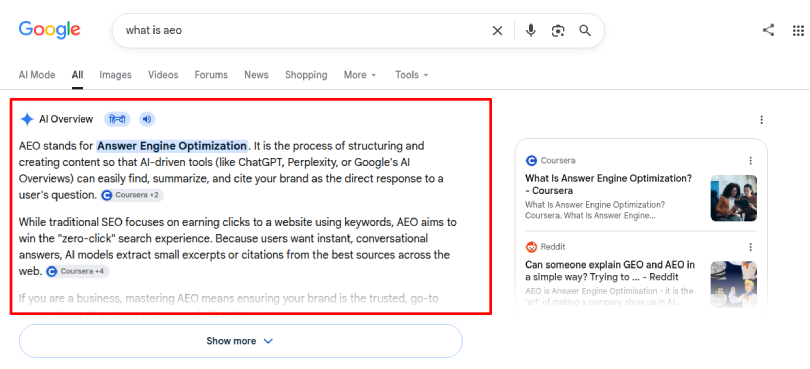
Task: Click the 'AI Overview' heading label
Action: (66, 119)
